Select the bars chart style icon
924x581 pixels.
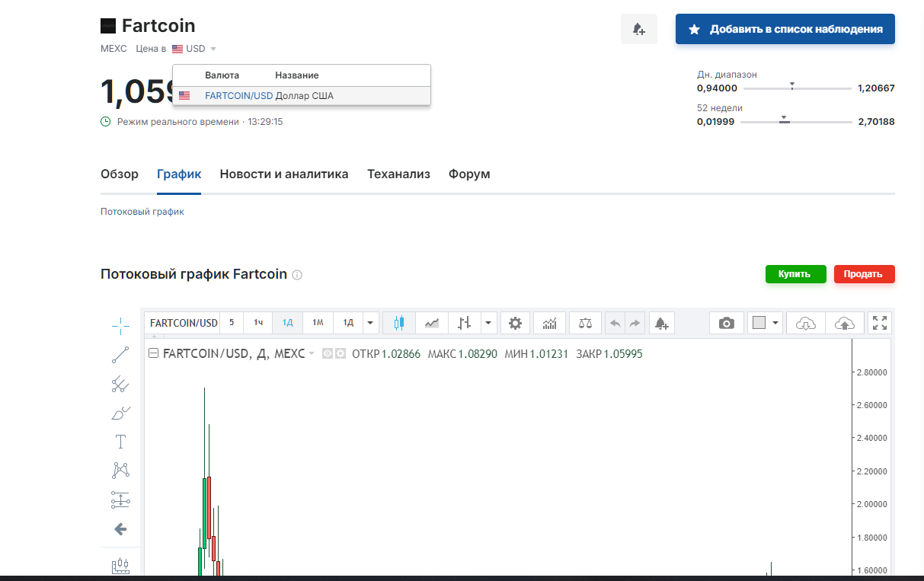point(465,323)
